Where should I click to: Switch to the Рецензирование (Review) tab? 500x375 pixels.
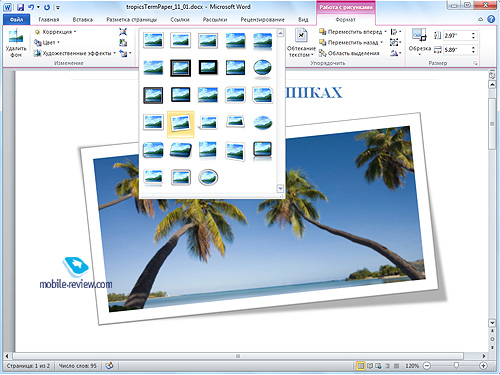(x=262, y=20)
